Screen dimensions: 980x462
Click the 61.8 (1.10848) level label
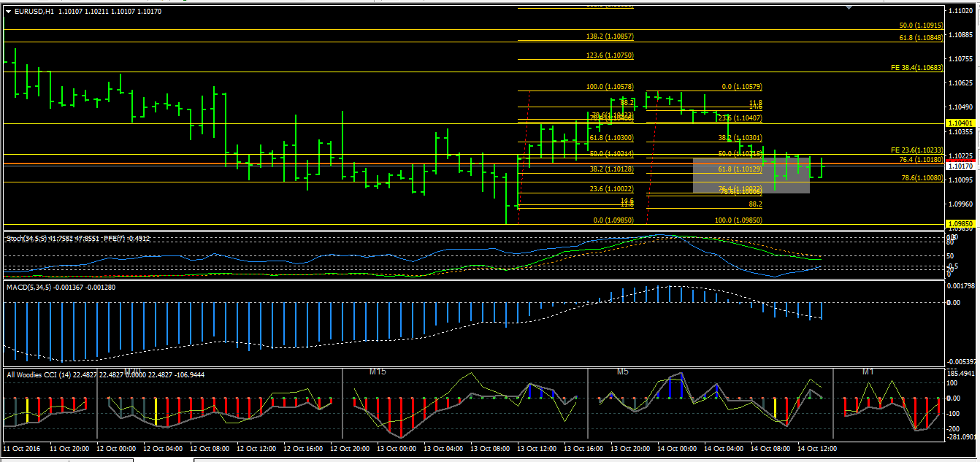coord(922,36)
